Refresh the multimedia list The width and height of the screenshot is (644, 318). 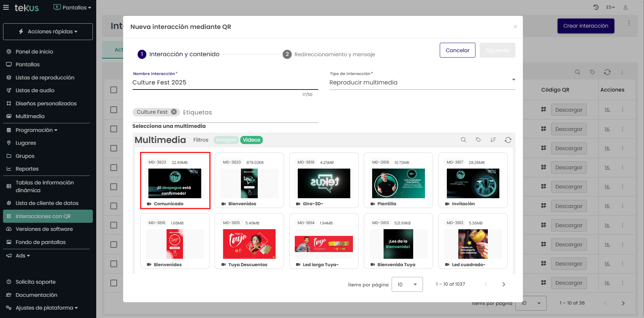[508, 140]
